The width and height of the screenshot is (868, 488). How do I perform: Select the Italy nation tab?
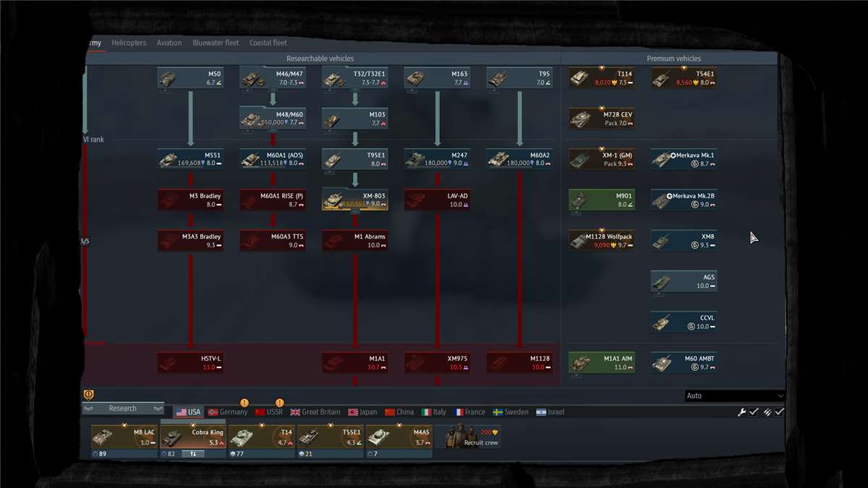point(434,412)
